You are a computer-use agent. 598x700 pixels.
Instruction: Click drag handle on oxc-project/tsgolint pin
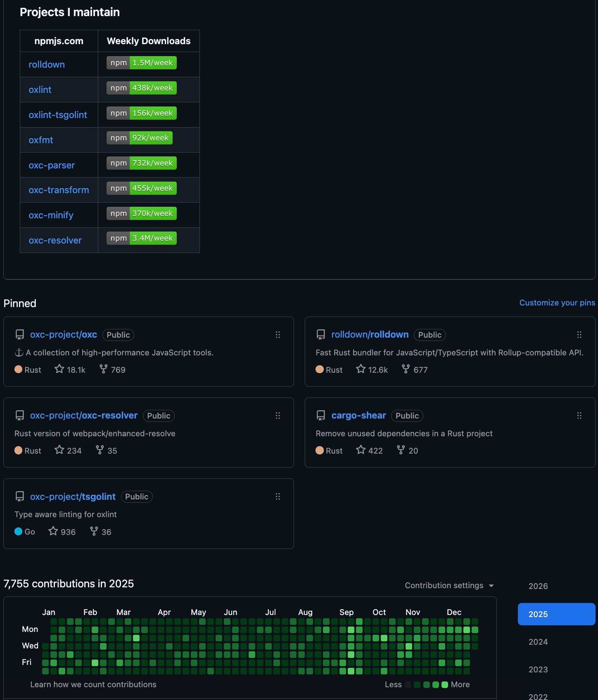coord(278,497)
